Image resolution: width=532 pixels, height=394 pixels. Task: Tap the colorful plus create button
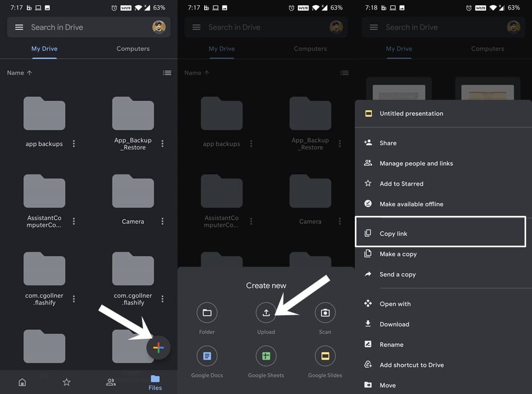158,348
